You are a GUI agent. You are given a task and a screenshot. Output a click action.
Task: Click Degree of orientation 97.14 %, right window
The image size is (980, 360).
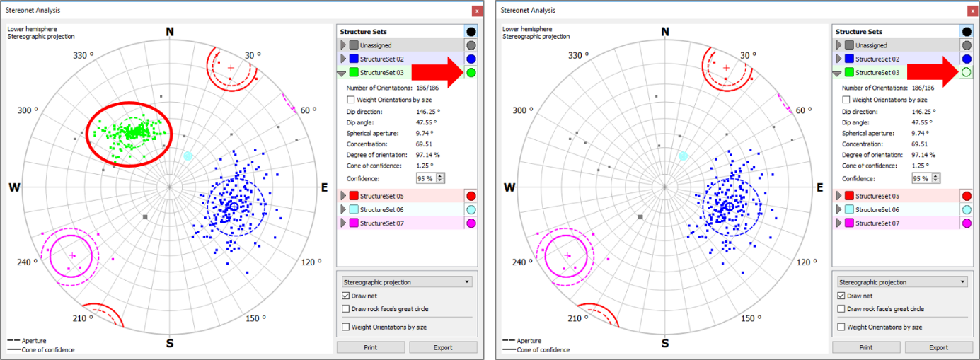point(924,154)
